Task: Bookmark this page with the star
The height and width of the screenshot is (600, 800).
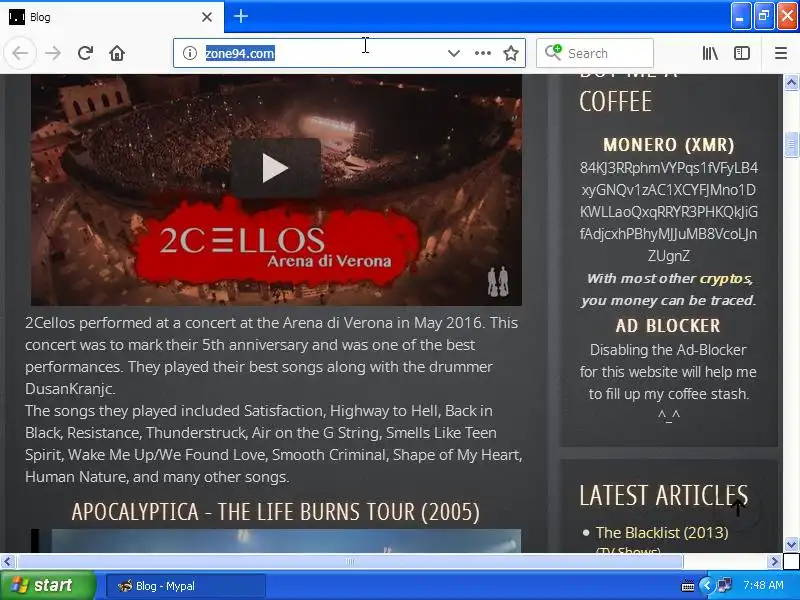Action: click(x=511, y=53)
